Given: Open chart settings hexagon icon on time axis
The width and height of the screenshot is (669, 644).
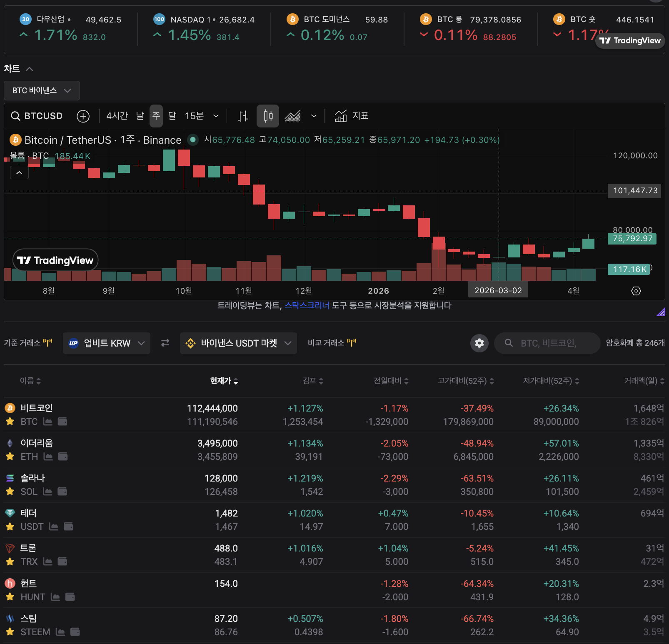Looking at the screenshot, I should click(x=636, y=291).
